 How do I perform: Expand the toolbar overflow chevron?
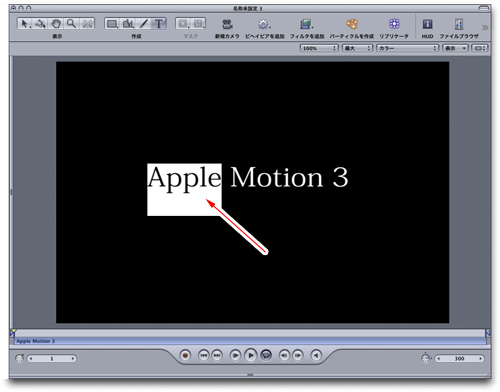point(485,27)
